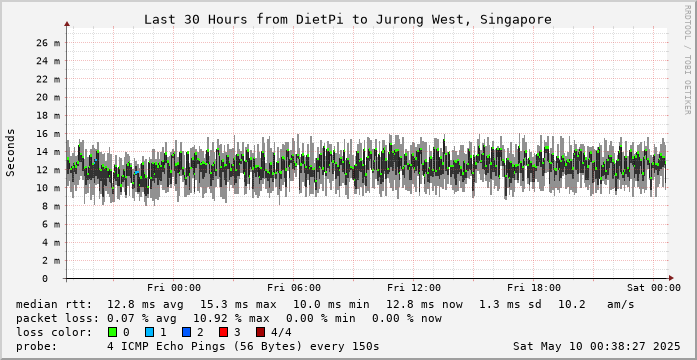This screenshot has width=697, height=360.
Task: Click the red loss color 3 swatch
Action: (x=223, y=332)
